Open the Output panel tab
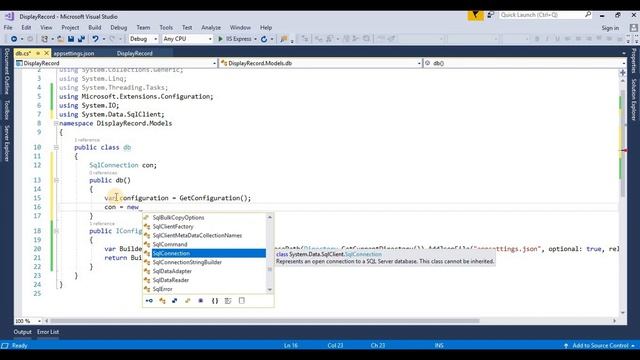640x360 pixels. (22, 332)
